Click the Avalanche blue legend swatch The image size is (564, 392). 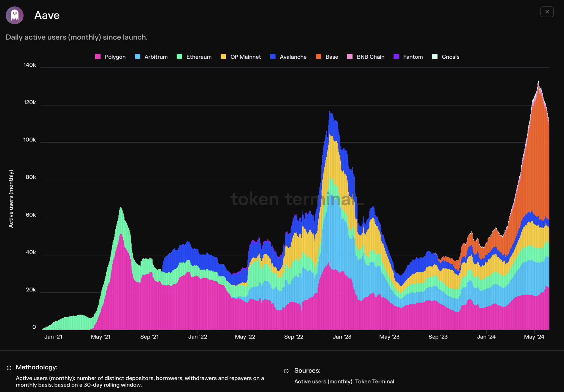coord(273,57)
